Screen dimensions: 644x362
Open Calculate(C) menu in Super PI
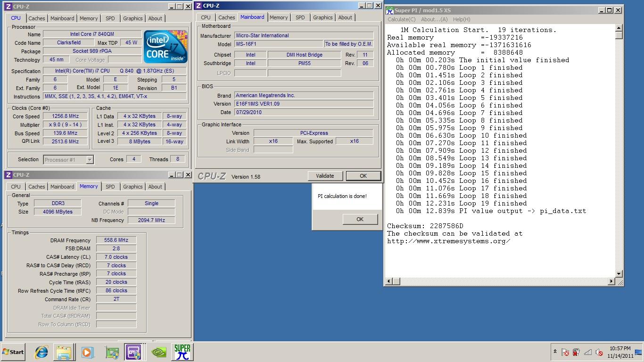click(x=402, y=19)
